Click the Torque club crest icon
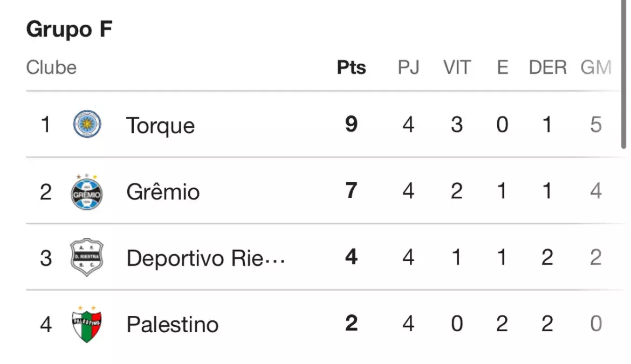The height and width of the screenshot is (364, 631). click(87, 124)
